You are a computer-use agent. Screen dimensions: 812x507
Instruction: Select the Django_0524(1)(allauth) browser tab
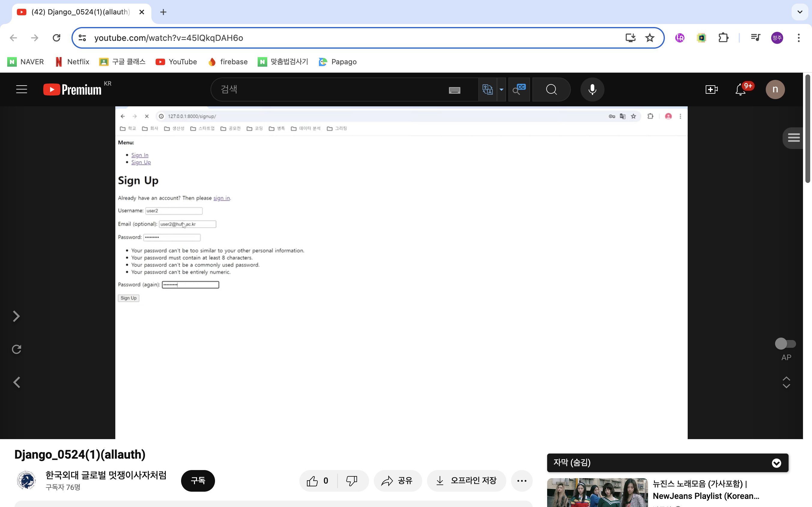coord(80,12)
